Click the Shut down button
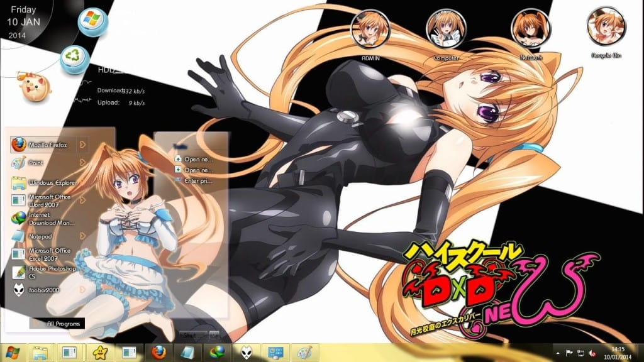Screen dimensions: 644x362 pyautogui.click(x=193, y=336)
